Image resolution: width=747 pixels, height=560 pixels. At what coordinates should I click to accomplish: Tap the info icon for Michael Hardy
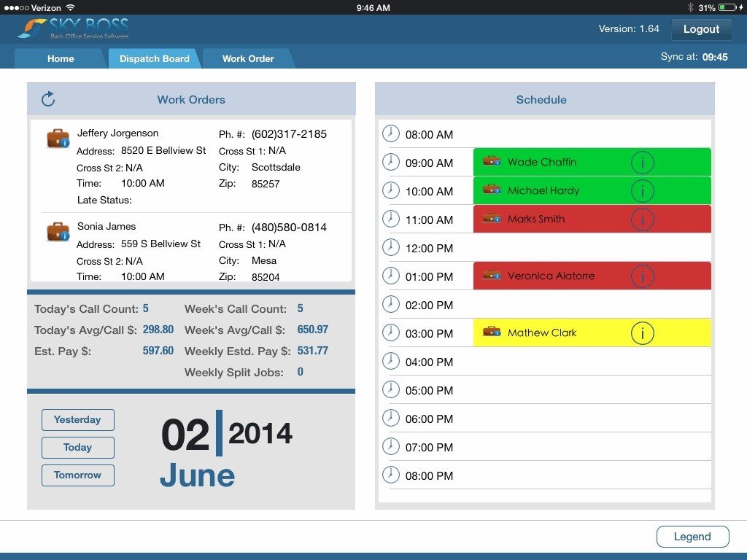pyautogui.click(x=642, y=192)
